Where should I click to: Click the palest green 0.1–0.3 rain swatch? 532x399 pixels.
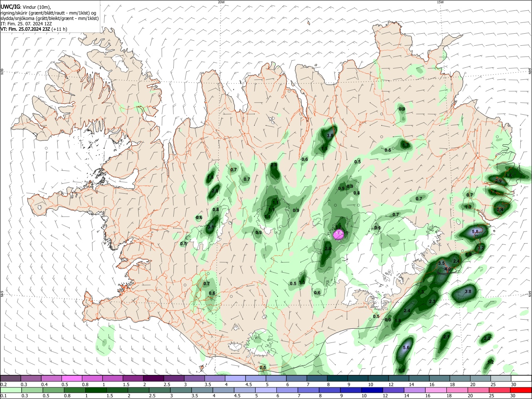pos(10,390)
